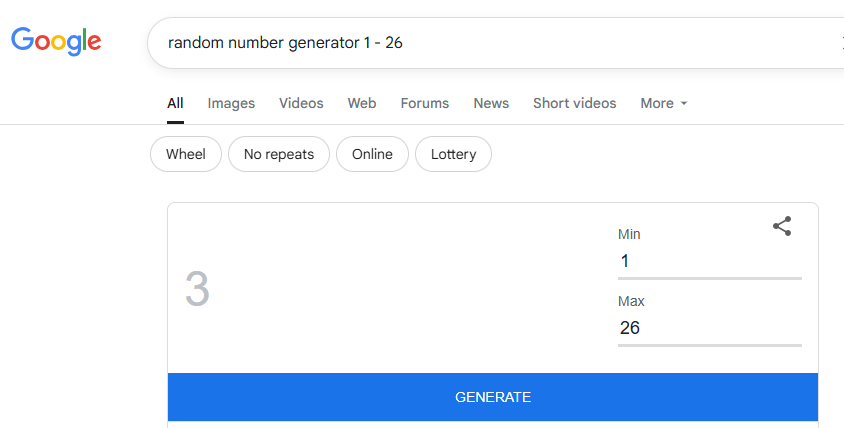The image size is (844, 428).
Task: Select the No repeats suggestion chip
Action: (x=279, y=154)
